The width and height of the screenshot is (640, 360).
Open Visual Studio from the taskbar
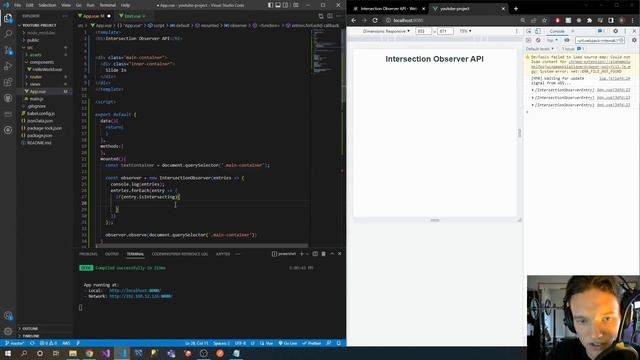pyautogui.click(x=106, y=353)
